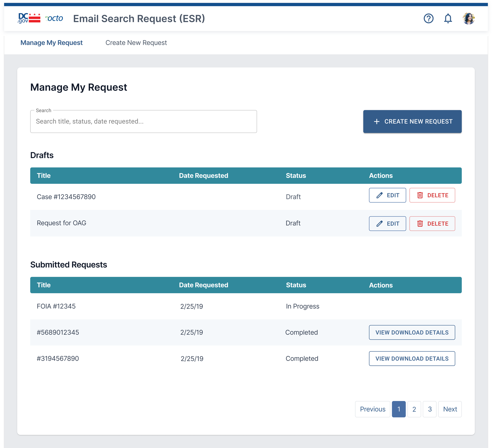
Task: View download details for #3194567890
Action: point(412,359)
